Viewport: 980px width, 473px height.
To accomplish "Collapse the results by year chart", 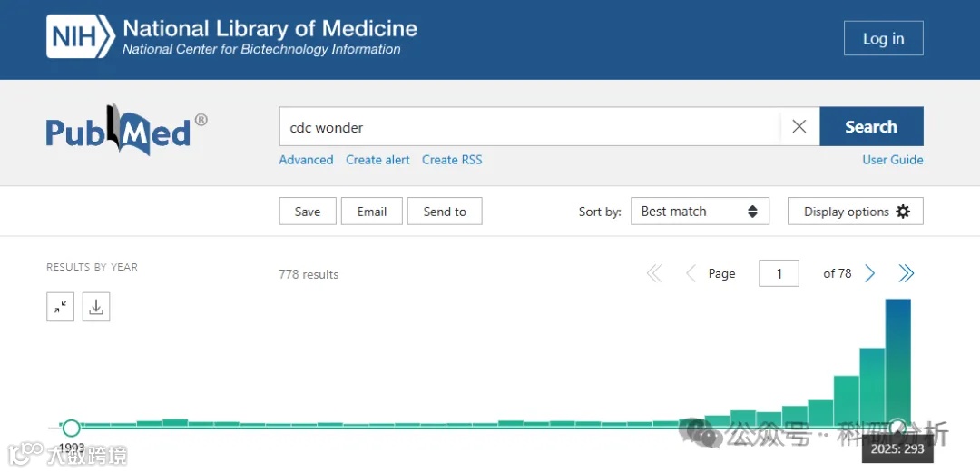I will coord(60,307).
